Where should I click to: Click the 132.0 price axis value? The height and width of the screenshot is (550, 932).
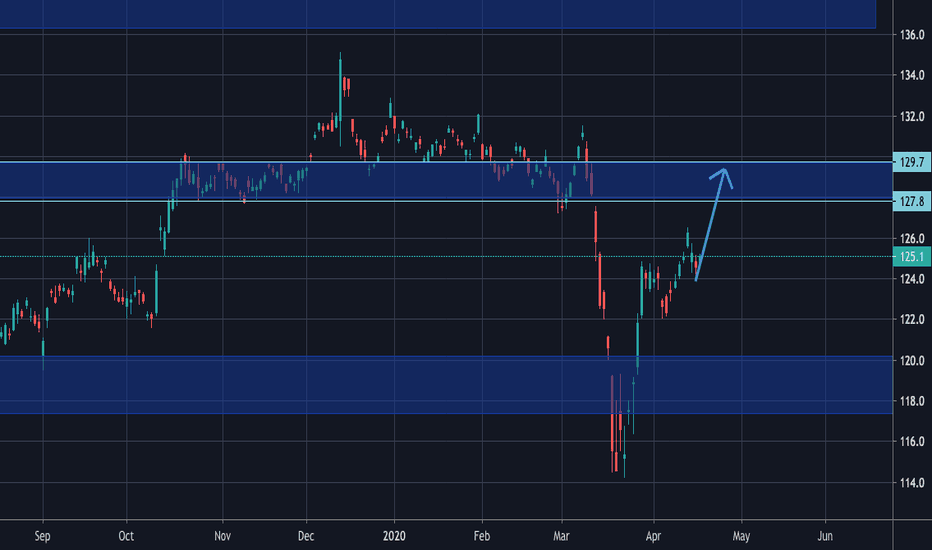pyautogui.click(x=912, y=117)
